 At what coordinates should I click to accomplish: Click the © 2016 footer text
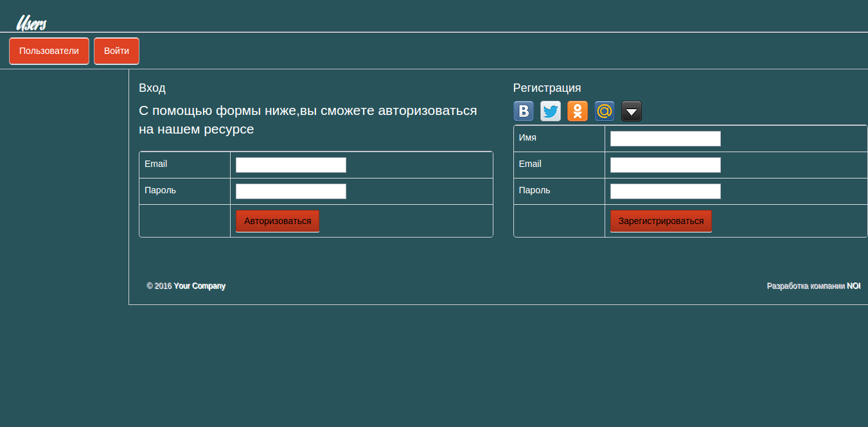pyautogui.click(x=159, y=286)
